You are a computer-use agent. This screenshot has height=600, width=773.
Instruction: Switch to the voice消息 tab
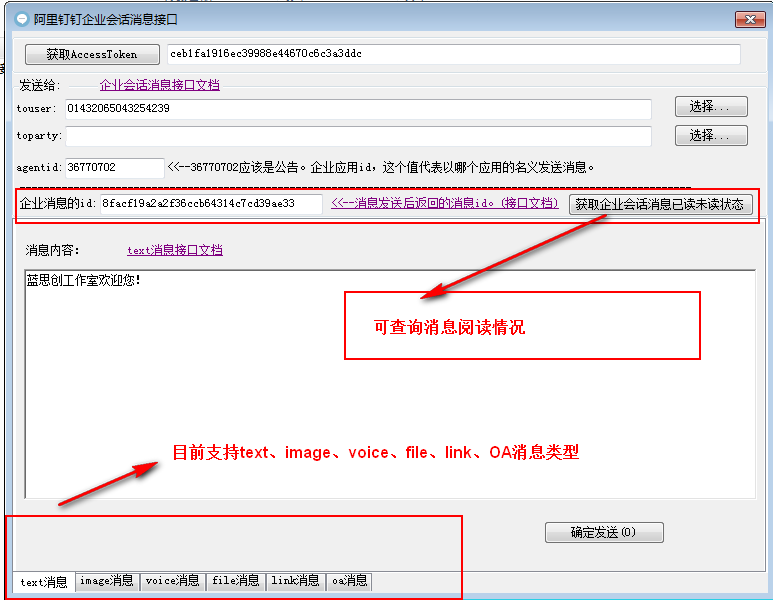tap(172, 581)
